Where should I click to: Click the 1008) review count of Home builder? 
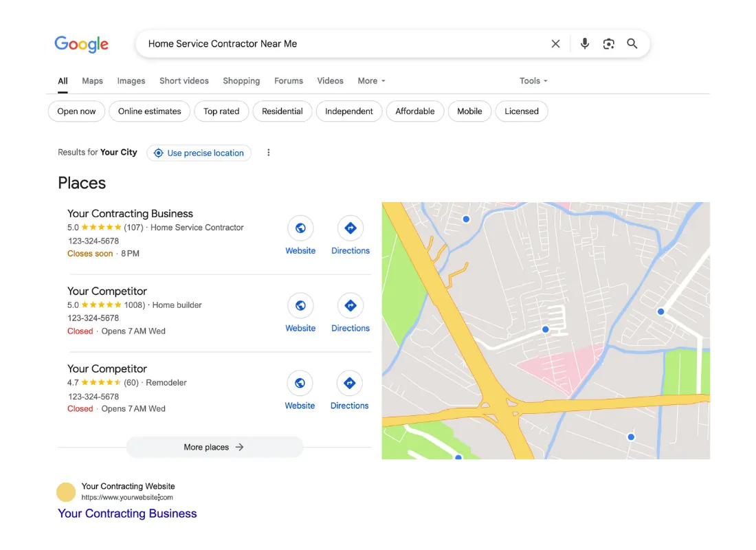tap(135, 305)
